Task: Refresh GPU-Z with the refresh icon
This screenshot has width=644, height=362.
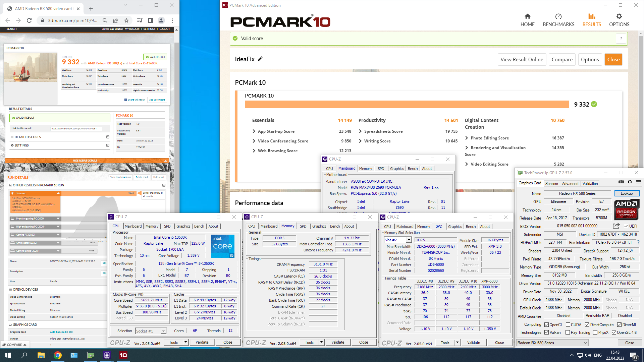Action: [x=630, y=182]
